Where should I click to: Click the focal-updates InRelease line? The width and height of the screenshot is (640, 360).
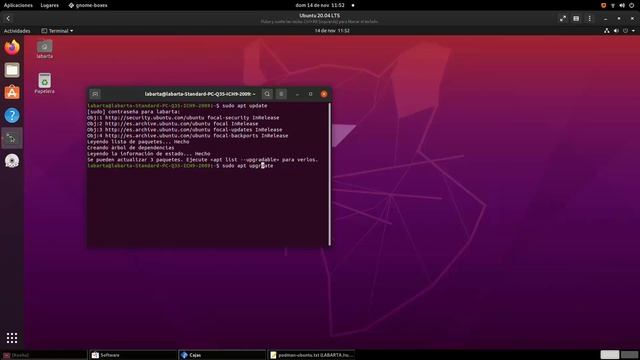[184, 130]
